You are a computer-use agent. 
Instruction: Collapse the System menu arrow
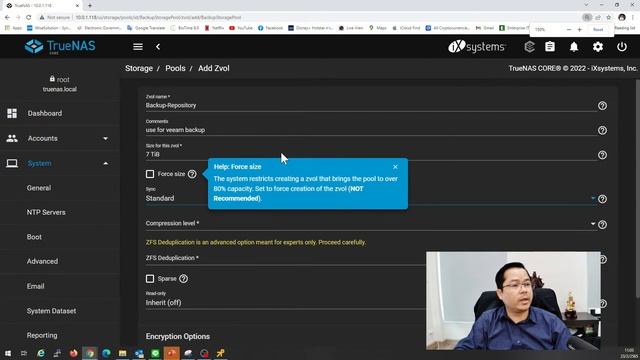click(x=106, y=164)
